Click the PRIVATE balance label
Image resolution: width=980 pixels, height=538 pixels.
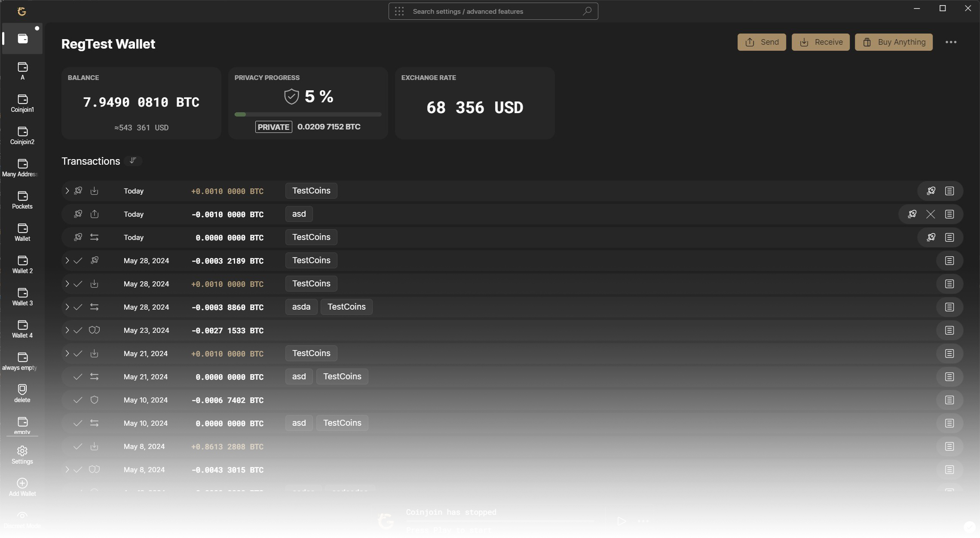click(x=273, y=127)
